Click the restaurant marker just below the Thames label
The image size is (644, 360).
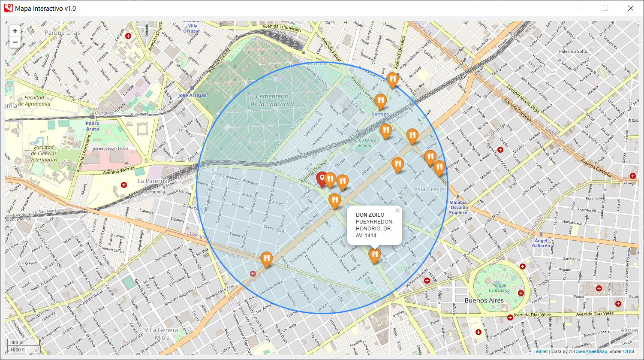tap(430, 158)
